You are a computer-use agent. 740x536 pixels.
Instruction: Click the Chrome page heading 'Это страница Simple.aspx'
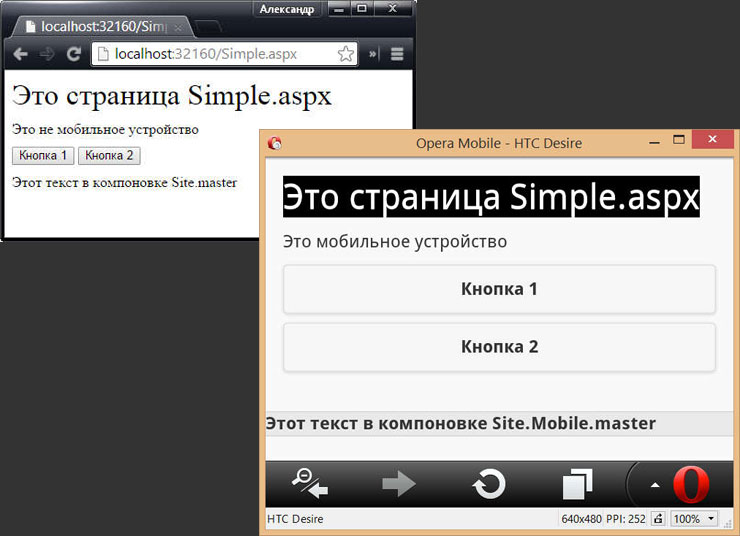click(x=172, y=96)
